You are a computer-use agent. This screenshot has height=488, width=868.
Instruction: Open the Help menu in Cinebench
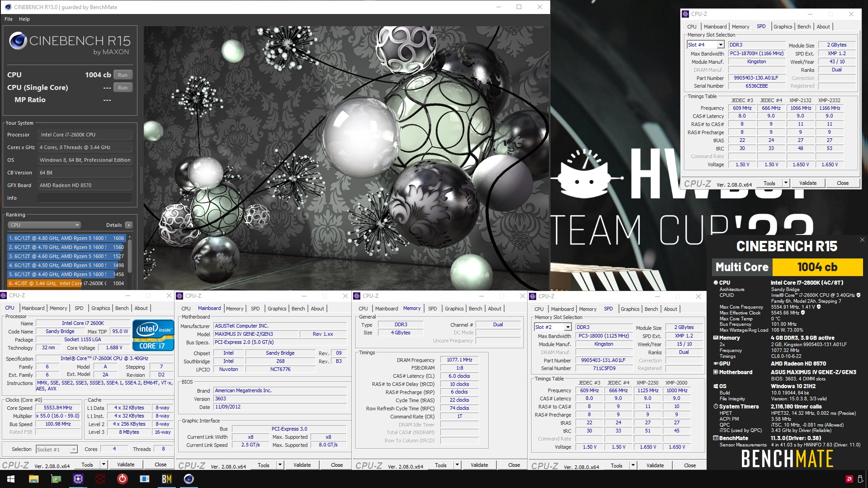tap(24, 19)
